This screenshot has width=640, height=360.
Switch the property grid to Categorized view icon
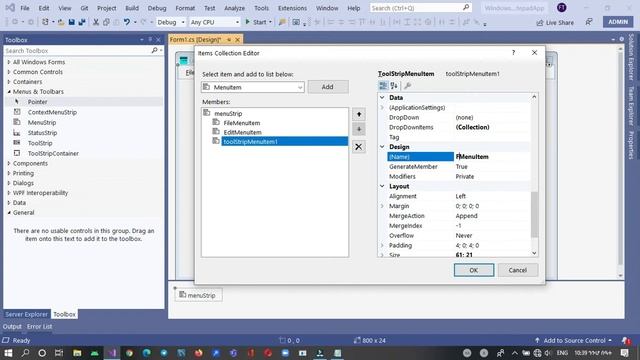point(383,86)
